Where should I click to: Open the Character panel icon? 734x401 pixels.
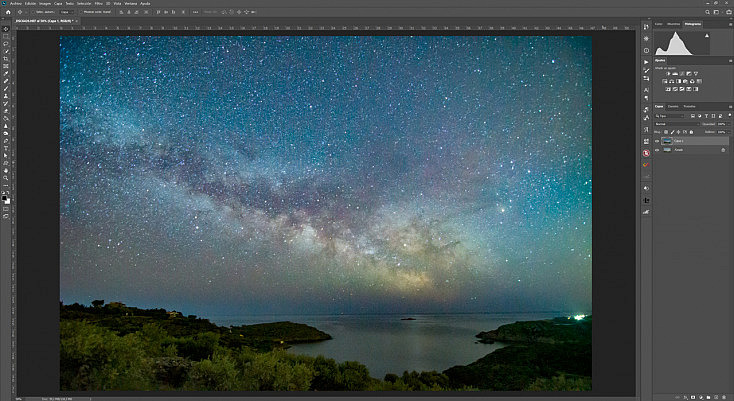click(646, 90)
